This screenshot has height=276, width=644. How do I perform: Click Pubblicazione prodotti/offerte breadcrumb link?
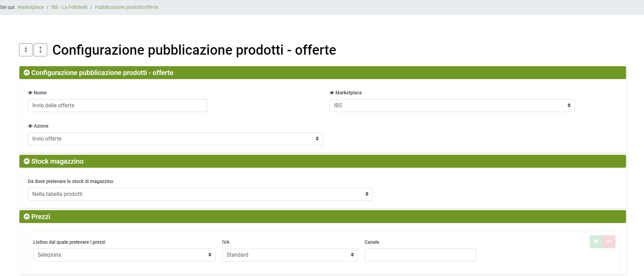pyautogui.click(x=127, y=7)
